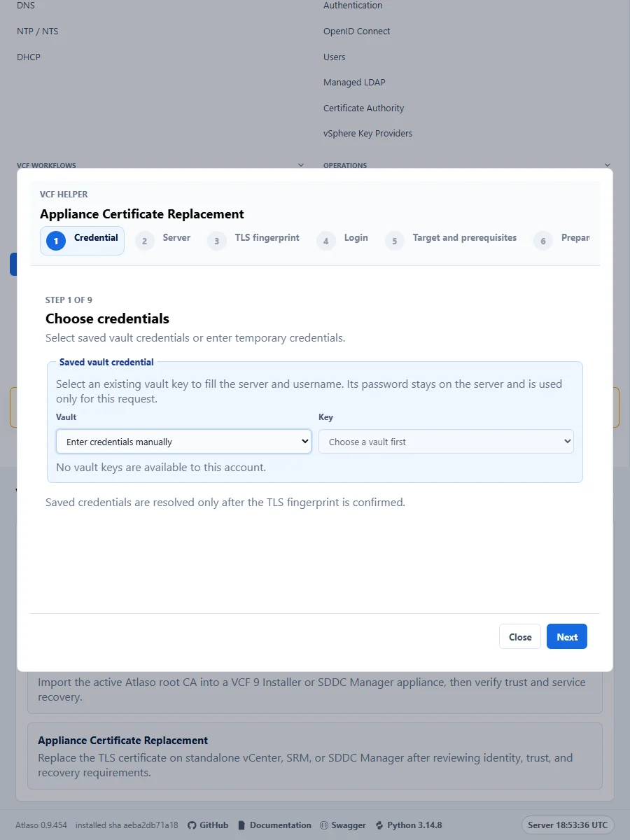Image resolution: width=630 pixels, height=840 pixels.
Task: Open Certificate Authority in the background menu
Action: 364,108
